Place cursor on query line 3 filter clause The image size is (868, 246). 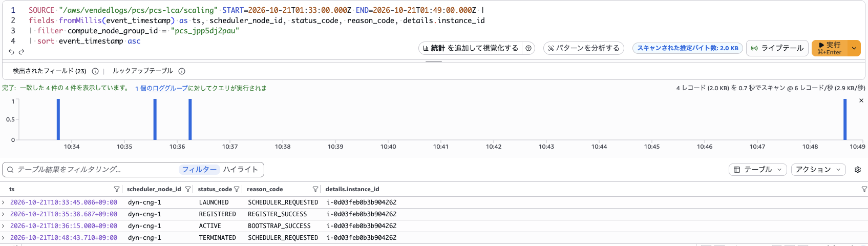click(134, 31)
